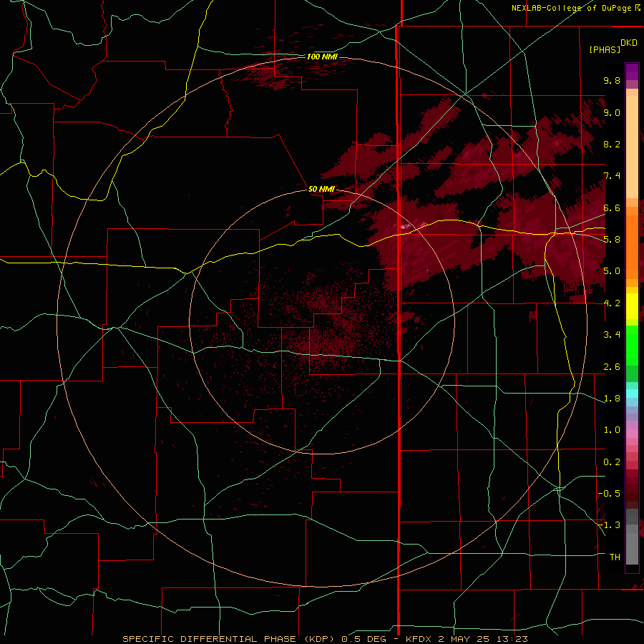
Task: Click the 100 NMI range ring label
Action: (x=322, y=57)
